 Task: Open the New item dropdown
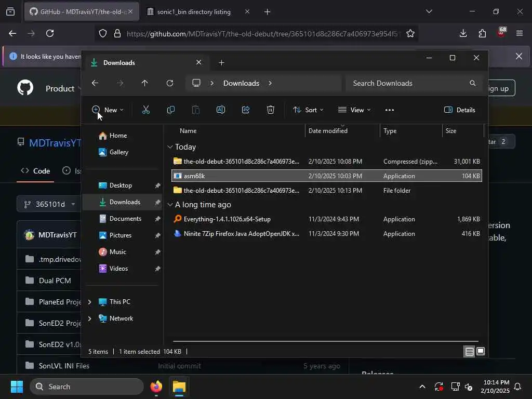(108, 110)
